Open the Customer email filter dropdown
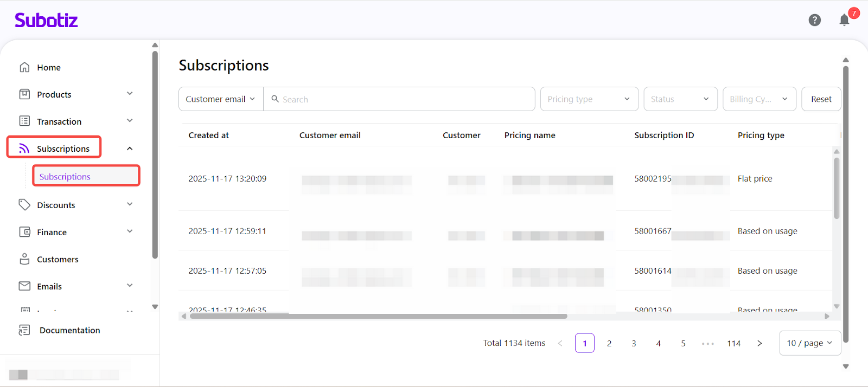The width and height of the screenshot is (868, 387). click(x=221, y=99)
